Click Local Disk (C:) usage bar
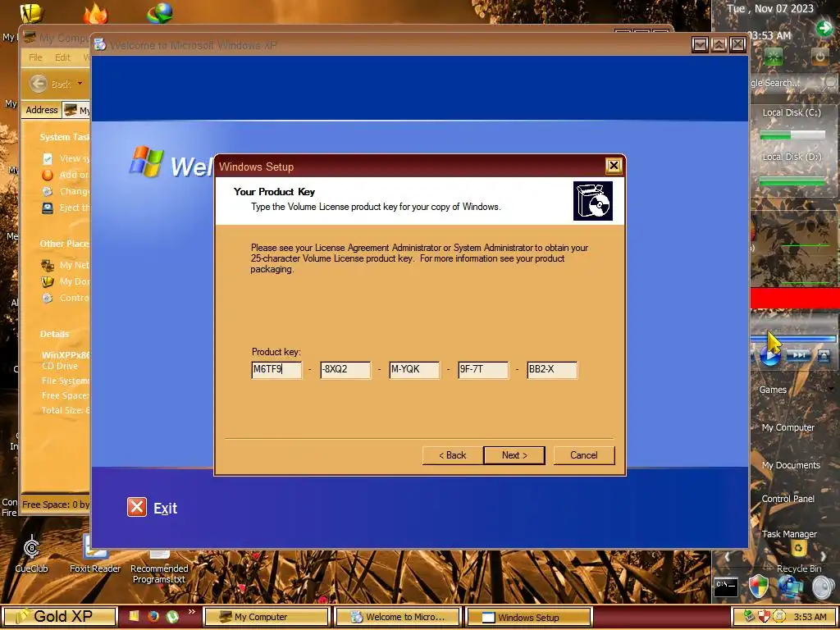Image resolution: width=840 pixels, height=630 pixels. pos(792,135)
